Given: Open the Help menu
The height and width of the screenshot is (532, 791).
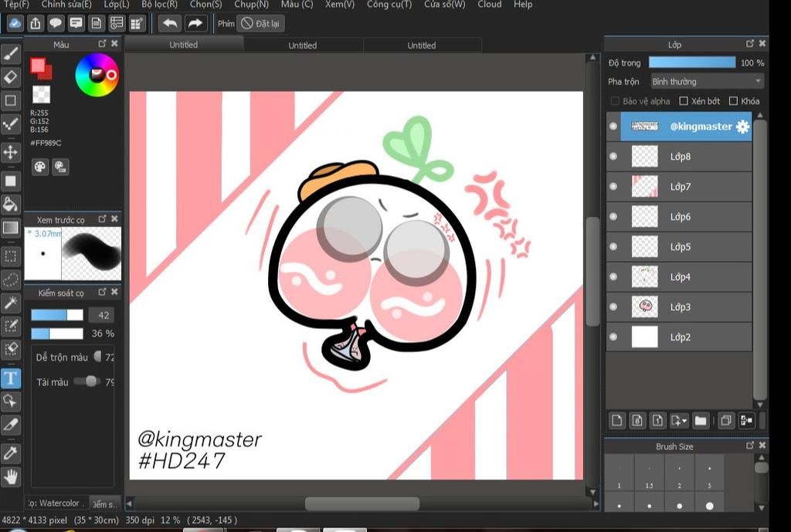Looking at the screenshot, I should pyautogui.click(x=523, y=5).
